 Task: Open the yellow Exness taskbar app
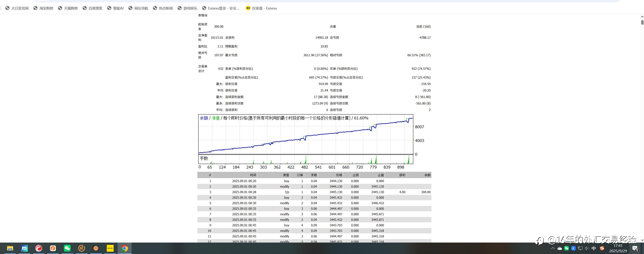[110, 248]
